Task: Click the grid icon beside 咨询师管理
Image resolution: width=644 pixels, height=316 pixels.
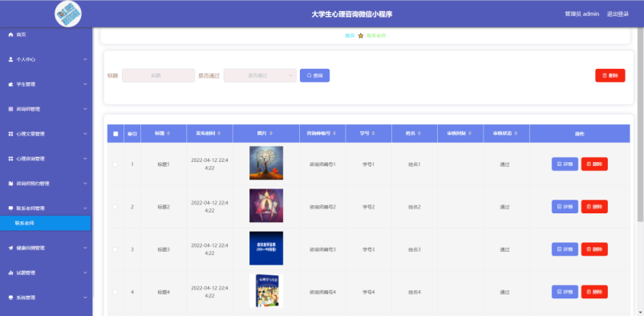Action: 10,109
